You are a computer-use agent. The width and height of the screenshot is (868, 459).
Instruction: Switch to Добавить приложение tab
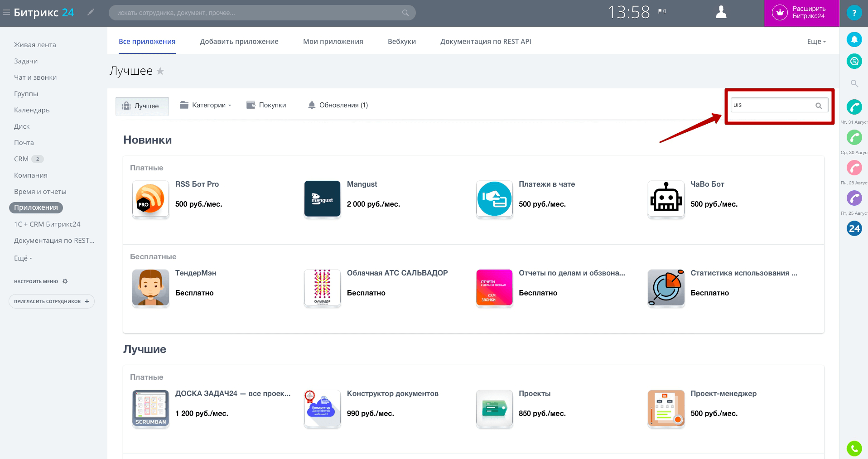click(x=239, y=41)
